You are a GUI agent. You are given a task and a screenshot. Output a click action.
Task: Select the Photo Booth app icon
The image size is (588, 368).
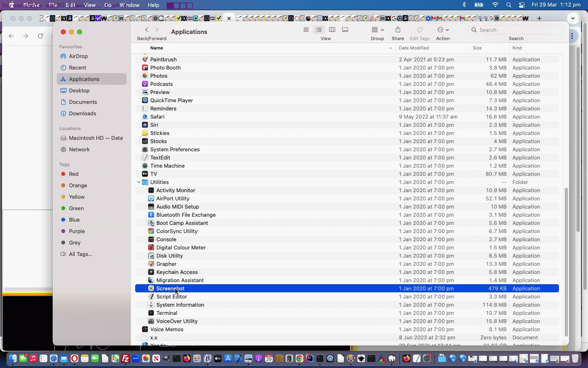[145, 67]
